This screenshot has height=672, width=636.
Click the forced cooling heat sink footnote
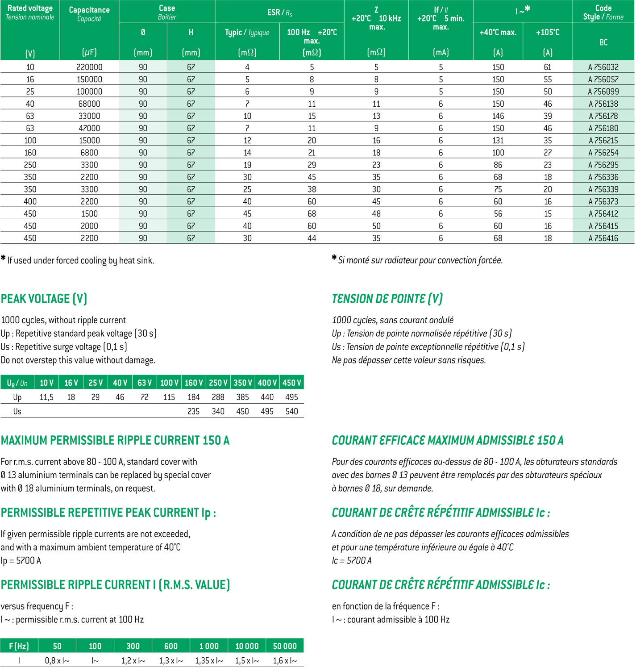point(78,260)
